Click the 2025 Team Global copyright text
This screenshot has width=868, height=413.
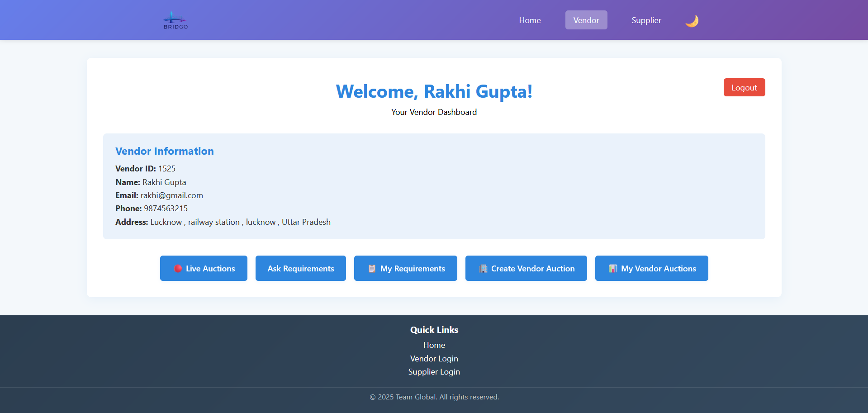click(434, 397)
